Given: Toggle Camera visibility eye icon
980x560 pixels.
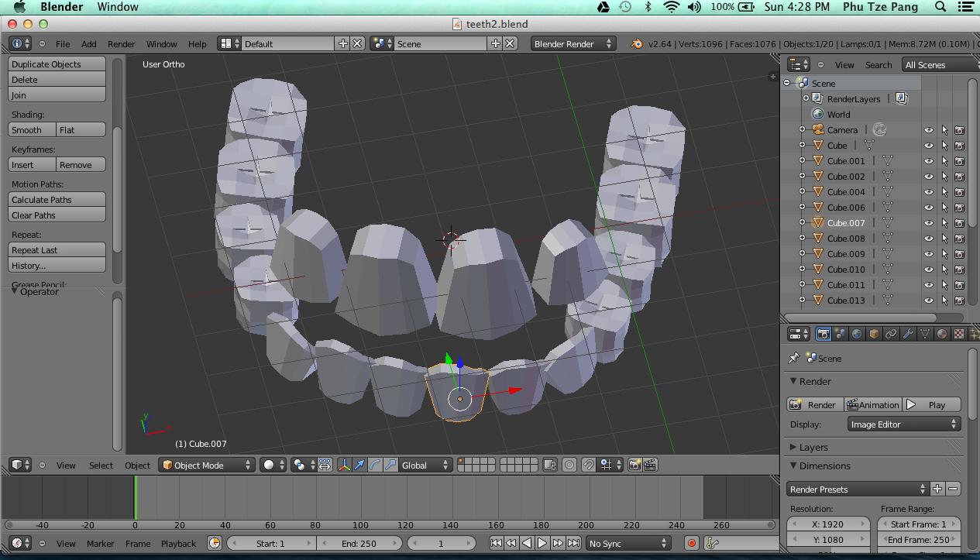Looking at the screenshot, I should point(928,129).
